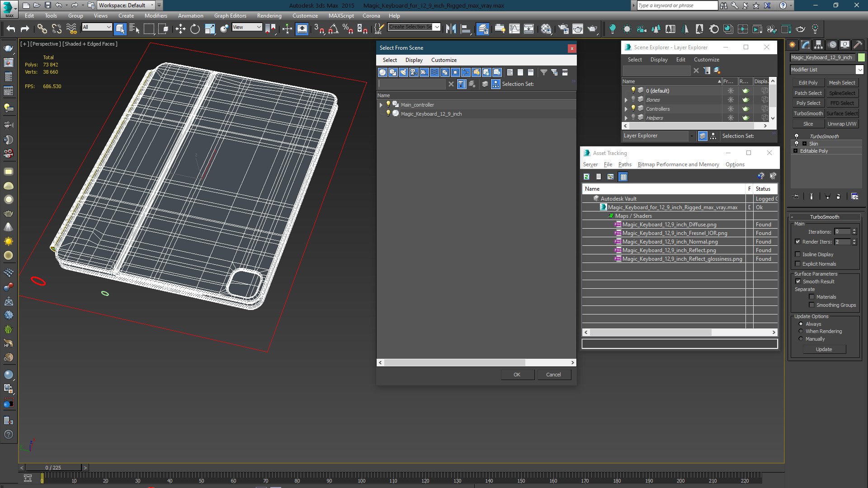Expand Editable Poly in modifier stack
868x488 pixels.
(x=795, y=151)
